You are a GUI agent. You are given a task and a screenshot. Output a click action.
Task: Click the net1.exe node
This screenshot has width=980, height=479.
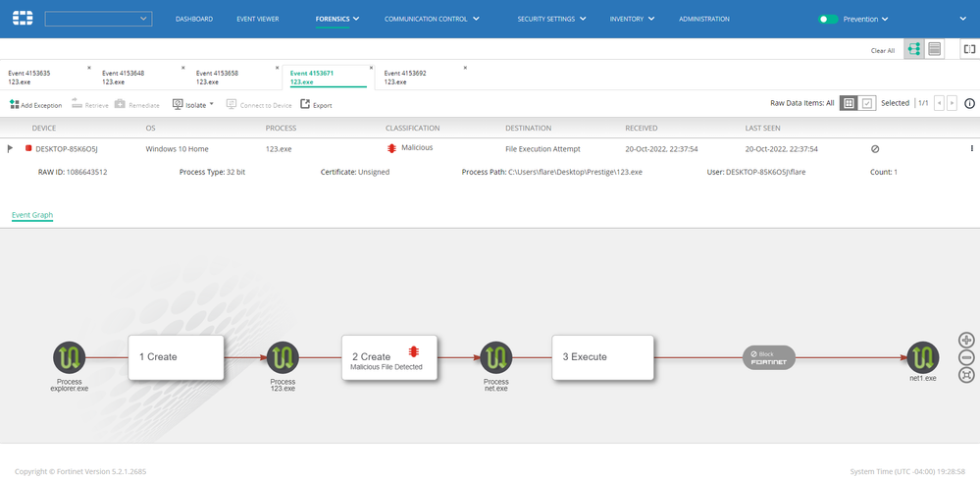click(x=923, y=357)
